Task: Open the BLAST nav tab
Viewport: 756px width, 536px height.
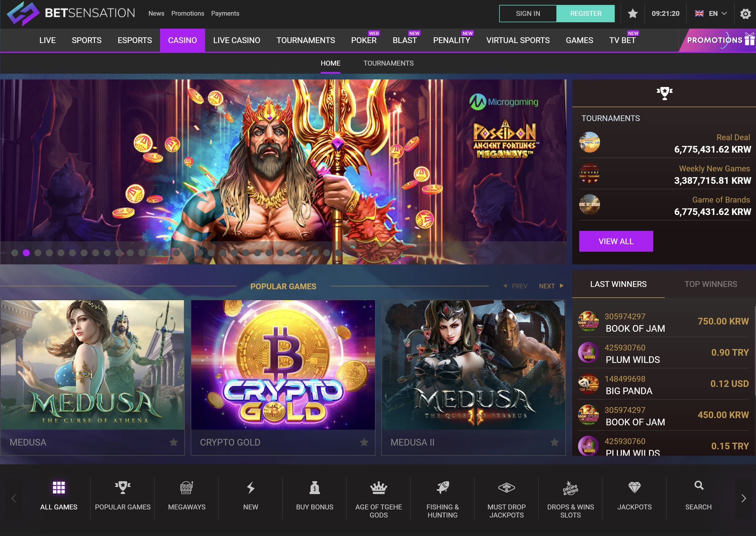Action: click(x=404, y=40)
